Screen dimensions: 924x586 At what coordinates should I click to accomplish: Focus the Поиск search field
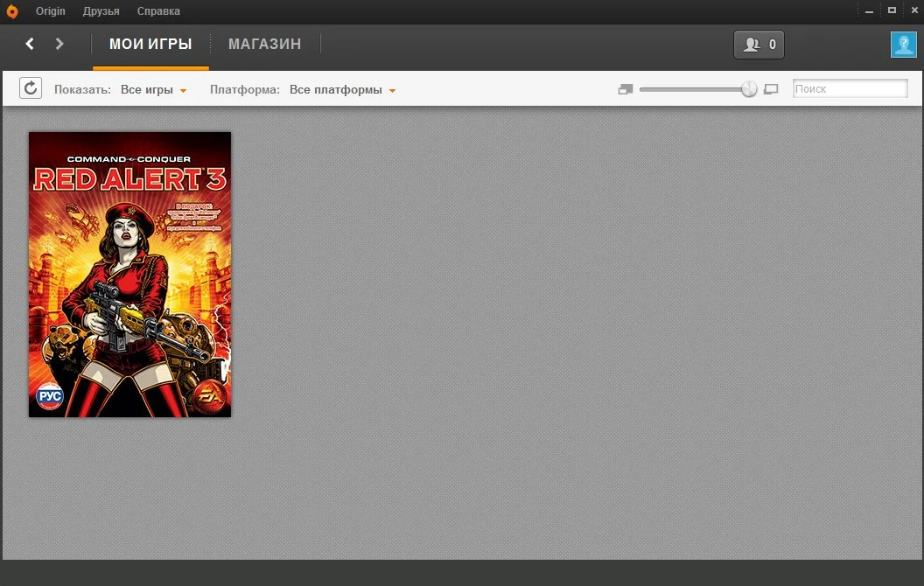(x=850, y=88)
